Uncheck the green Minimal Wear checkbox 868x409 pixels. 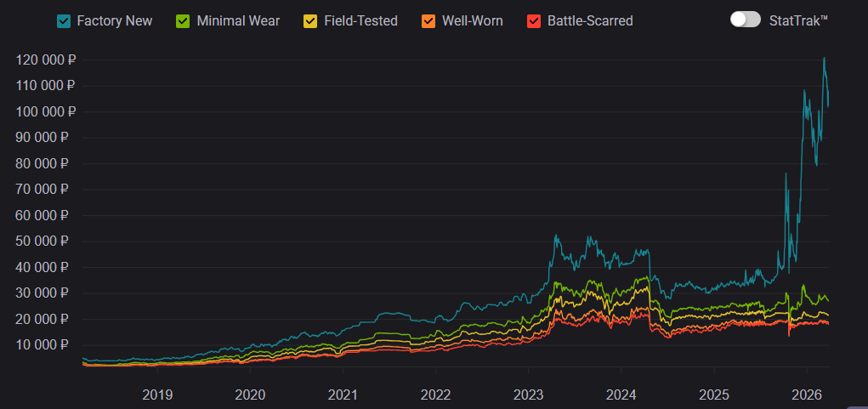click(184, 20)
